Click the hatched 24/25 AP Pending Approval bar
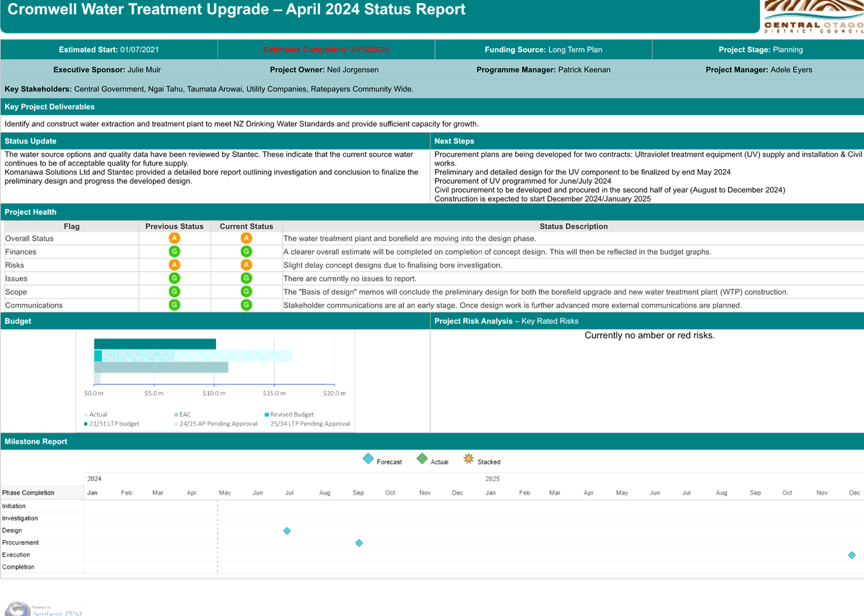The height and width of the screenshot is (616, 864). [138, 356]
